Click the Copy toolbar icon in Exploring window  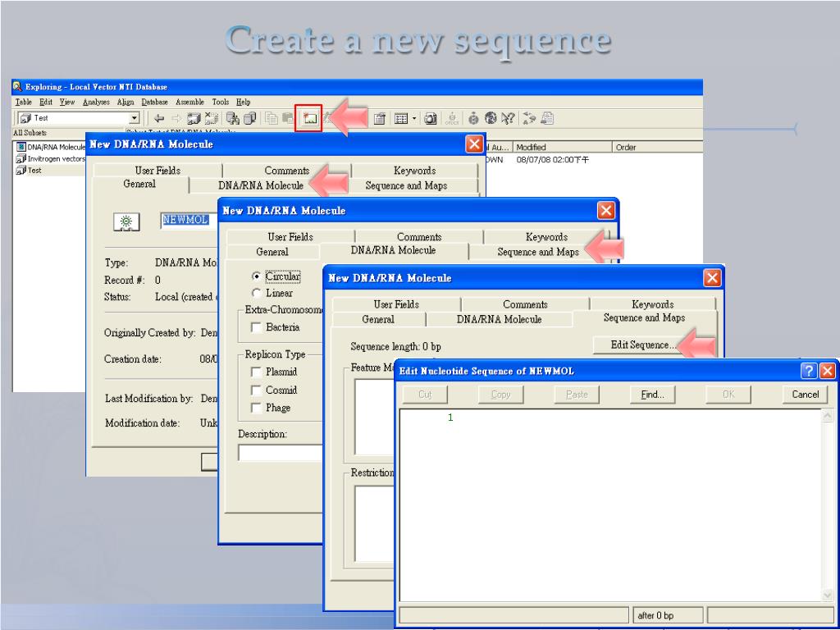pyautogui.click(x=272, y=118)
